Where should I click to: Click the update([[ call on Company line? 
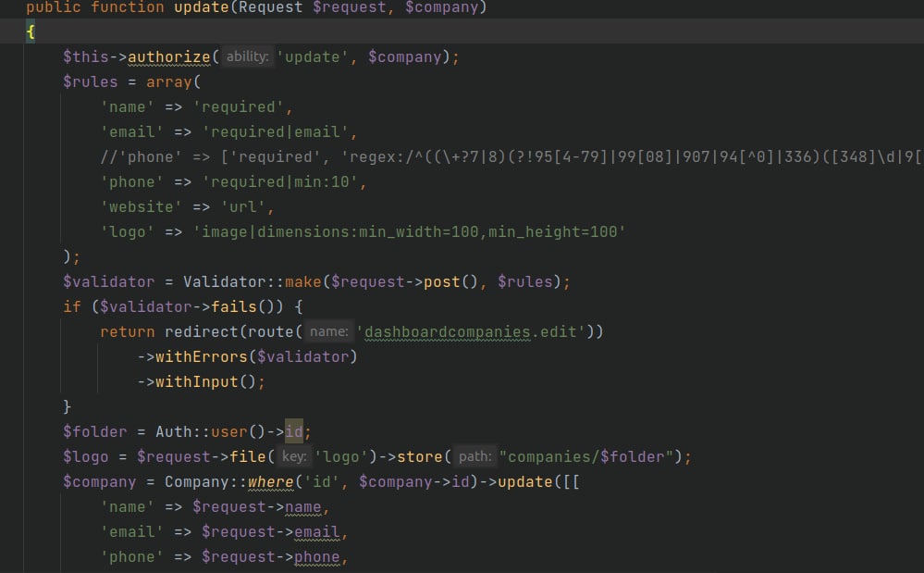pyautogui.click(x=538, y=481)
